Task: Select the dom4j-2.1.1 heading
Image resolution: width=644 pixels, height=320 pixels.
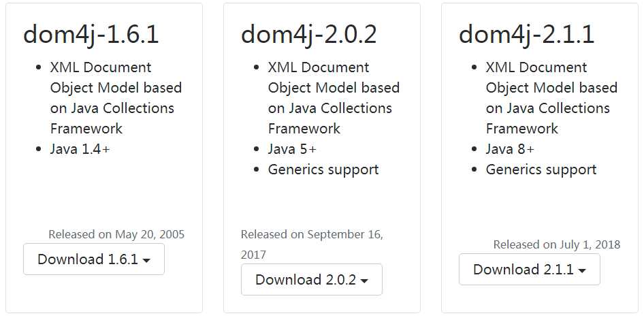Action: 526,35
